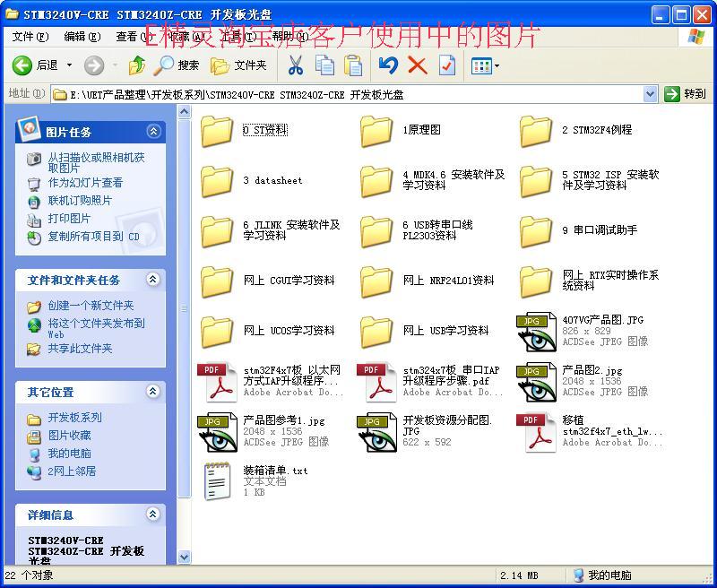
Task: Click the Go (转到) button
Action: tap(685, 94)
